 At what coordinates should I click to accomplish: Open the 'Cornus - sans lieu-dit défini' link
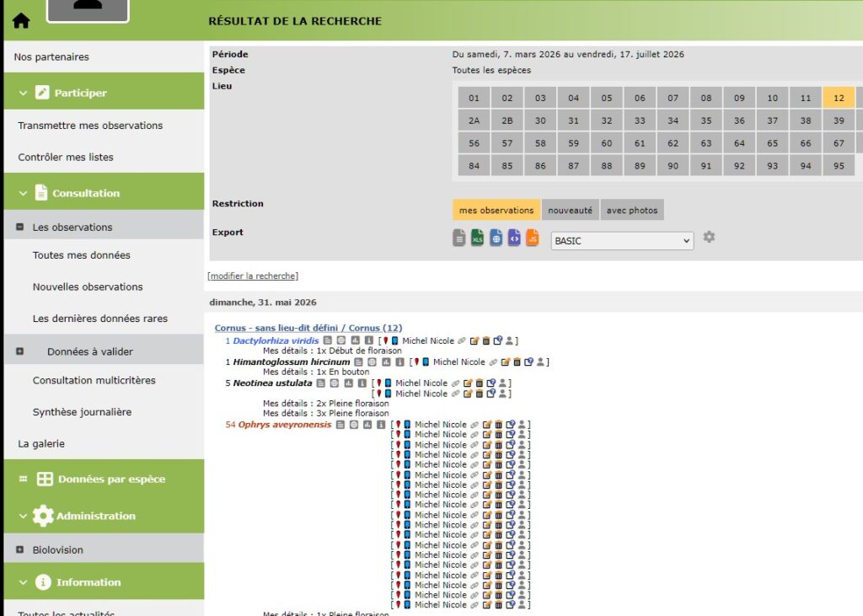(x=308, y=328)
